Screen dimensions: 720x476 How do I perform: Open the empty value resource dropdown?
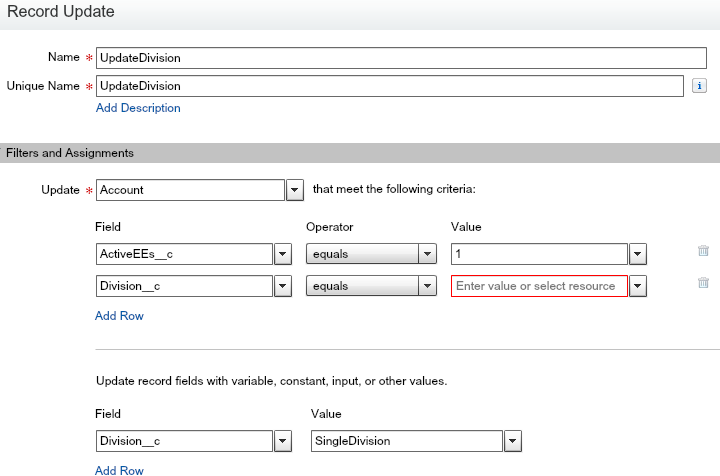(638, 286)
